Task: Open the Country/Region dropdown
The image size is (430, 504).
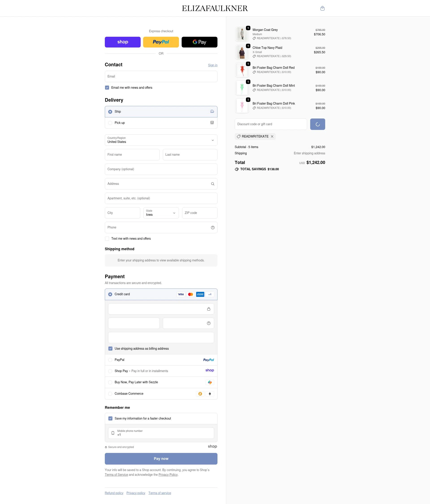Action: point(161,140)
